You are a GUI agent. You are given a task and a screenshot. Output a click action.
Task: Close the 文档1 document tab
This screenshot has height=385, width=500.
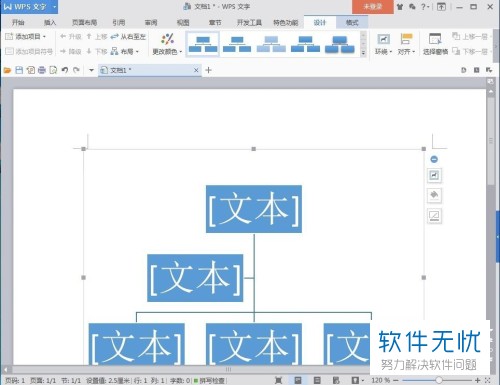[196, 70]
